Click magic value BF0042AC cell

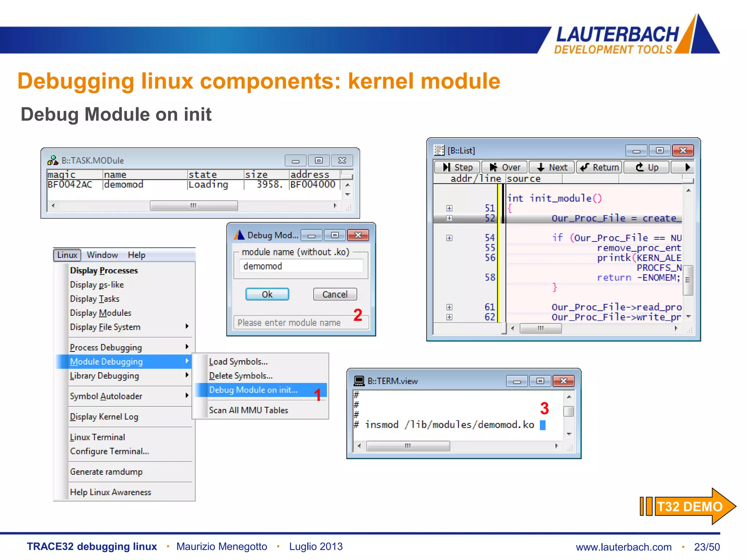pyautogui.click(x=70, y=184)
